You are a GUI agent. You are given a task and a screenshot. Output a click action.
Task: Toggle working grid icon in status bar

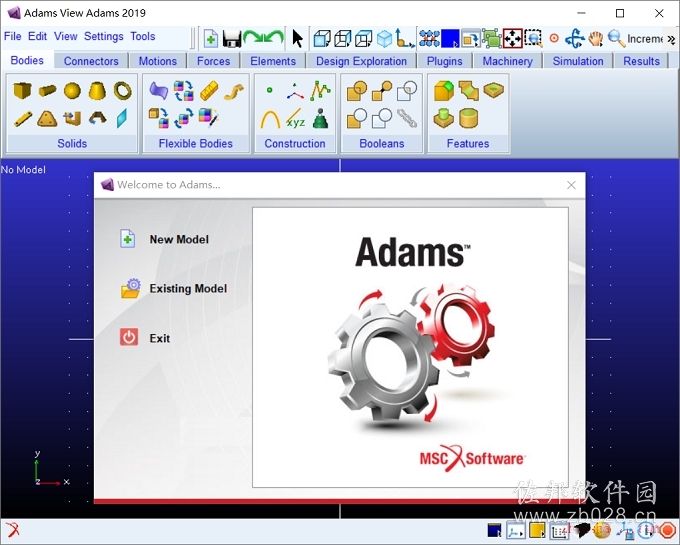point(559,531)
